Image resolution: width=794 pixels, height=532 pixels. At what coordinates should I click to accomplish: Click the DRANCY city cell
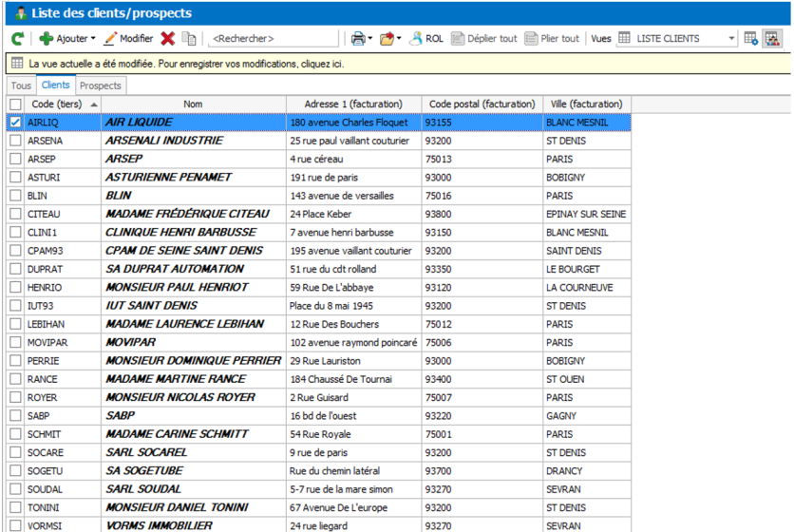click(587, 470)
